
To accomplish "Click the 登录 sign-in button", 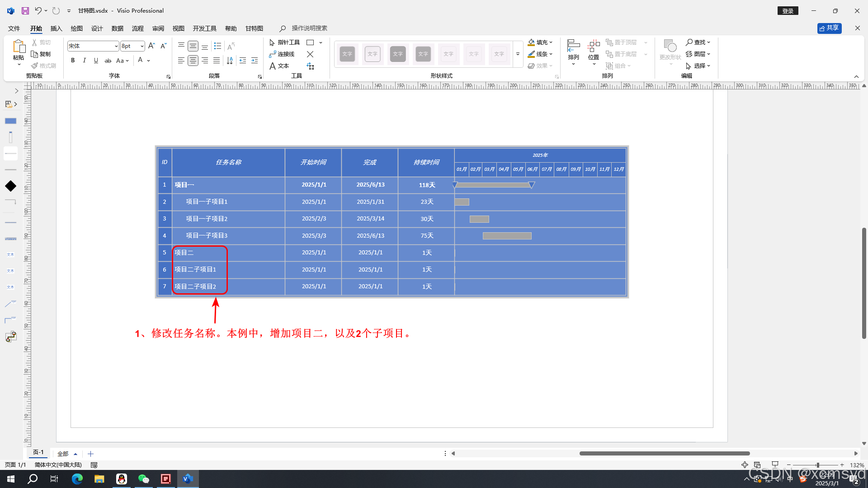I will pos(788,11).
